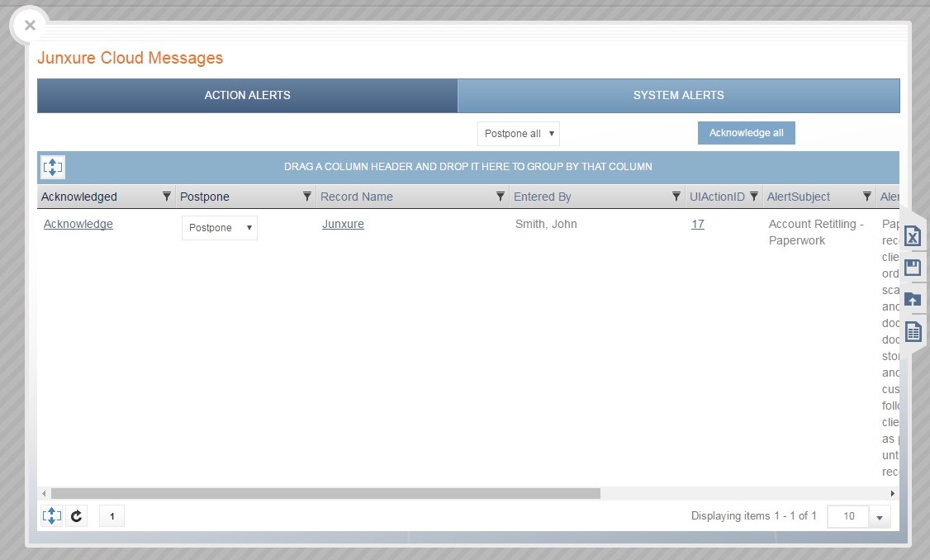Click the Acknowledge all button

coord(746,133)
